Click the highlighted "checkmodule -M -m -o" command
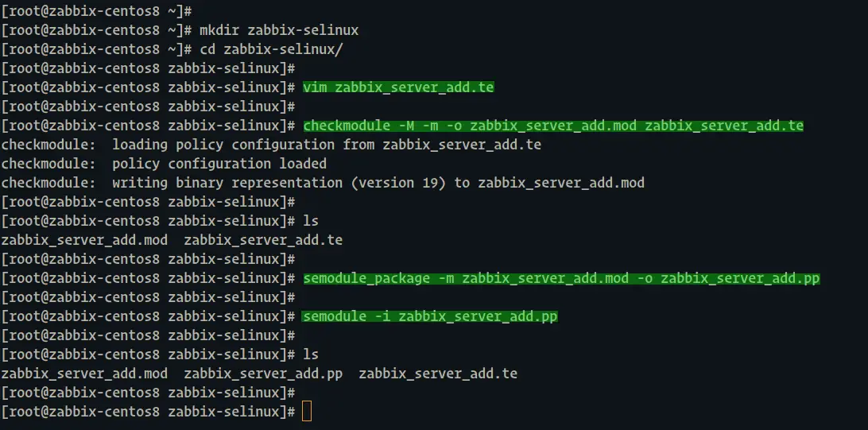Image resolution: width=868 pixels, height=430 pixels. pos(553,126)
